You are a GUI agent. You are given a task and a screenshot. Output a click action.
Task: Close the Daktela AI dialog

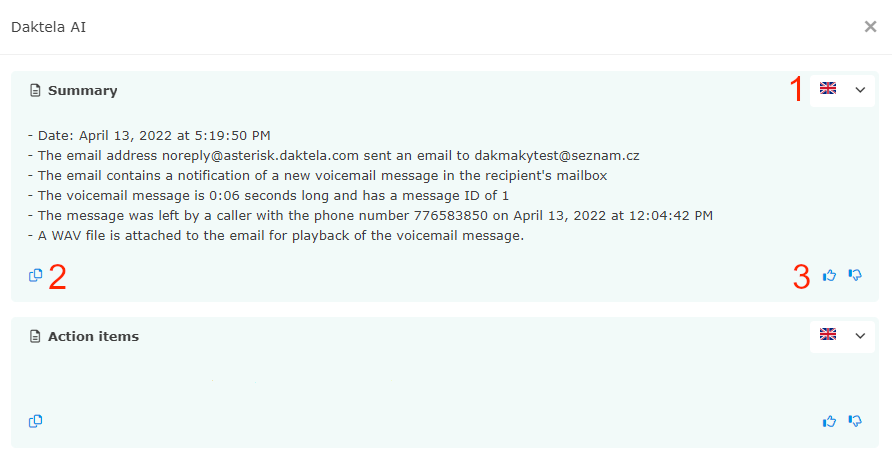click(x=870, y=27)
